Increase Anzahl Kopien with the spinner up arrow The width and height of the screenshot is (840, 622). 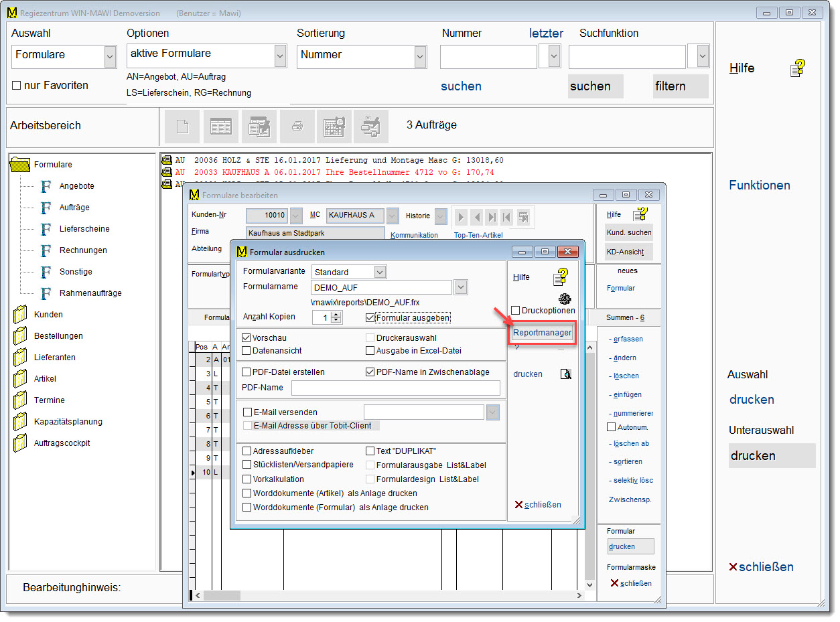point(336,315)
